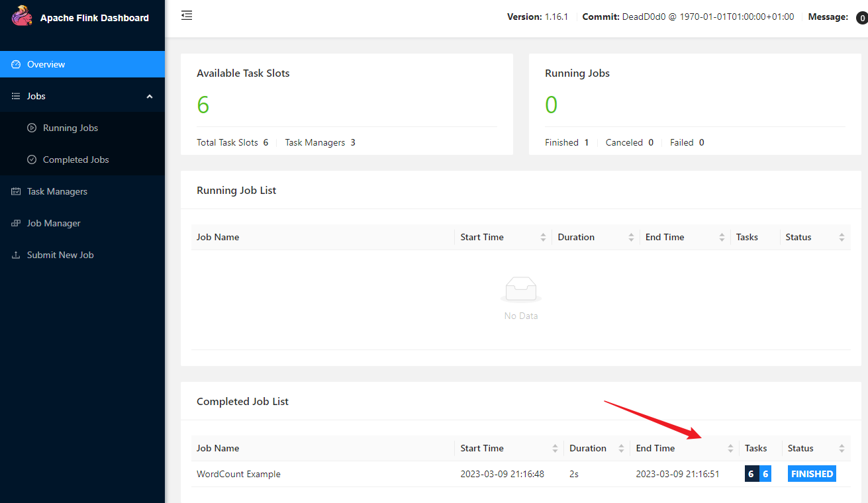The height and width of the screenshot is (503, 868).
Task: Click the Apache Flink squirrel logo
Action: point(22,16)
